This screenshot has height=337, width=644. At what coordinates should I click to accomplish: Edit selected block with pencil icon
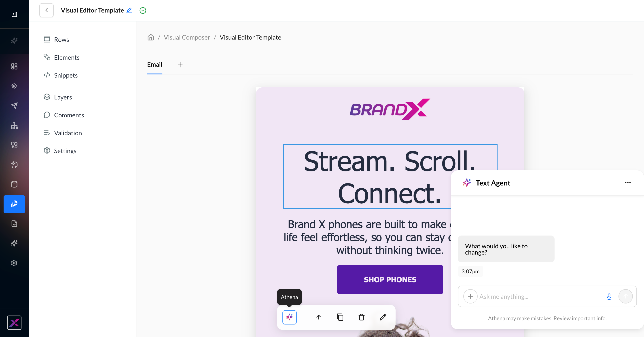click(383, 317)
